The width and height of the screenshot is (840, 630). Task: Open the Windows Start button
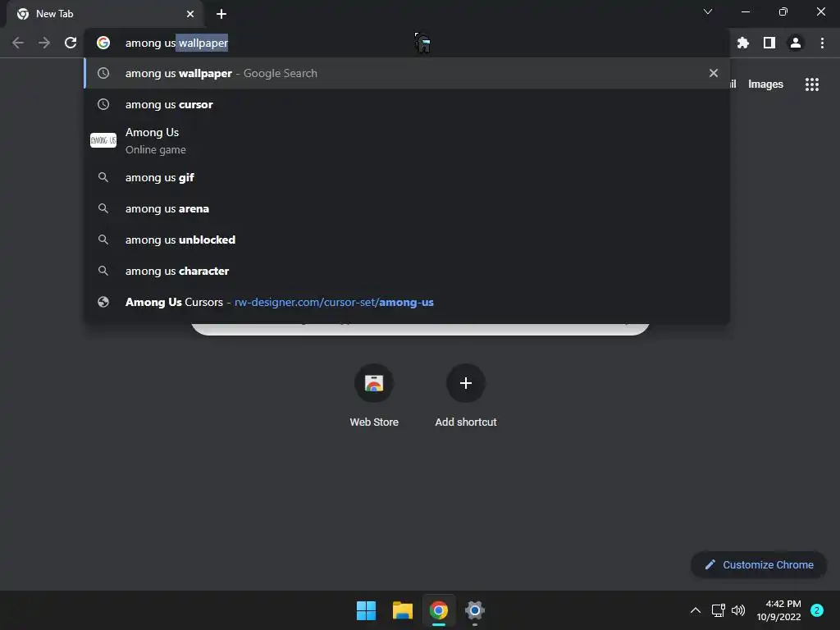point(367,610)
